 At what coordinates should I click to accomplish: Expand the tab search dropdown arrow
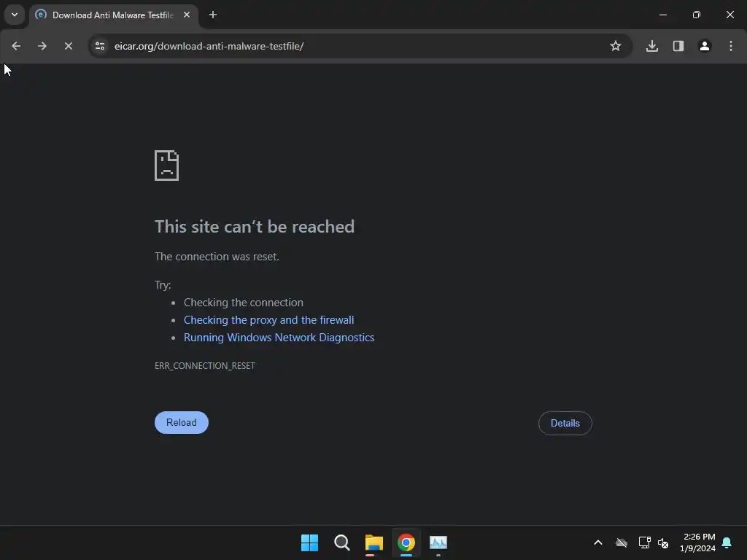[x=15, y=15]
